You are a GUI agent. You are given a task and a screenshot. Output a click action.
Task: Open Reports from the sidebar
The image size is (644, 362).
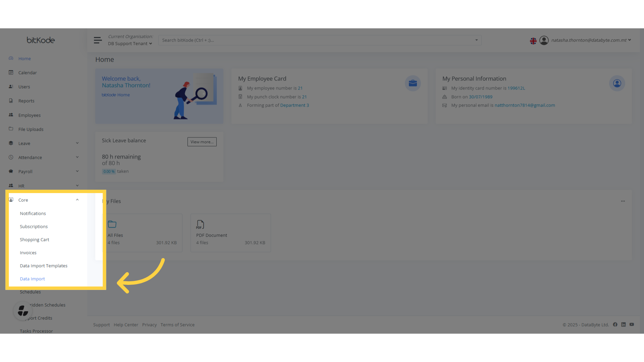26,101
